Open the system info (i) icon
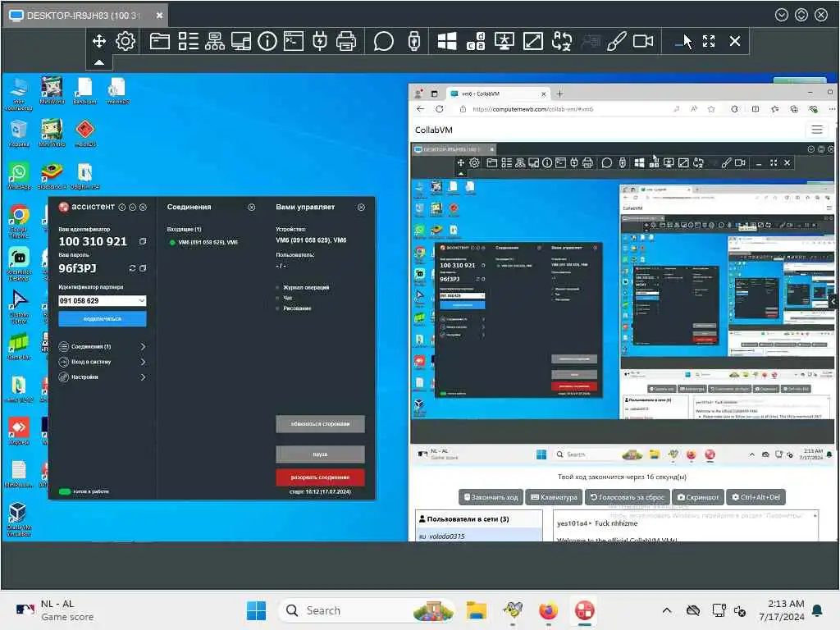 [267, 41]
